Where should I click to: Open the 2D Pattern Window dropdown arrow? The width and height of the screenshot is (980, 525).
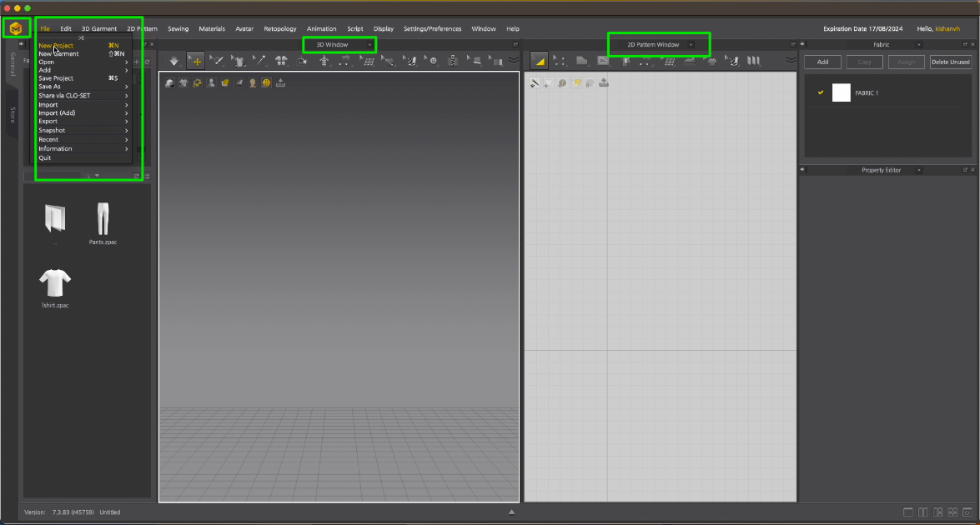pyautogui.click(x=691, y=45)
